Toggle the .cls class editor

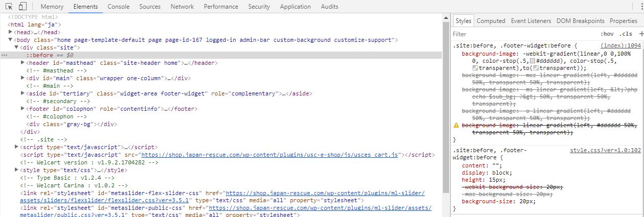[625, 34]
